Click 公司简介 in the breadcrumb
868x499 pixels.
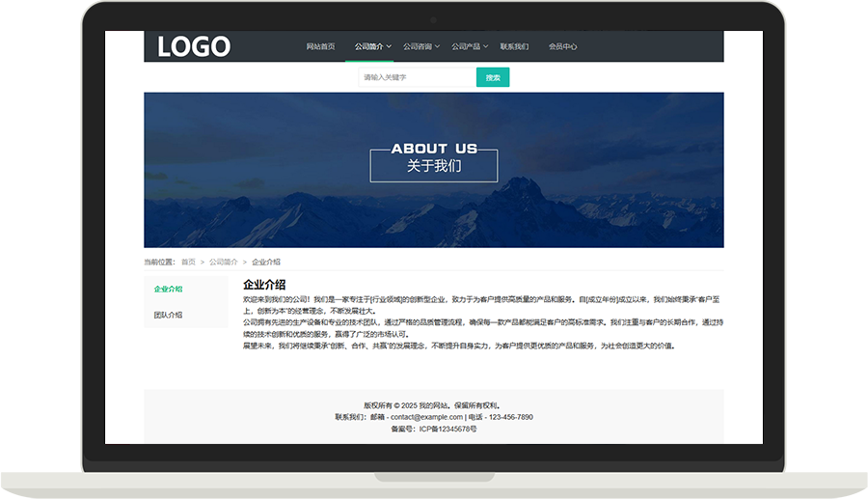point(224,262)
